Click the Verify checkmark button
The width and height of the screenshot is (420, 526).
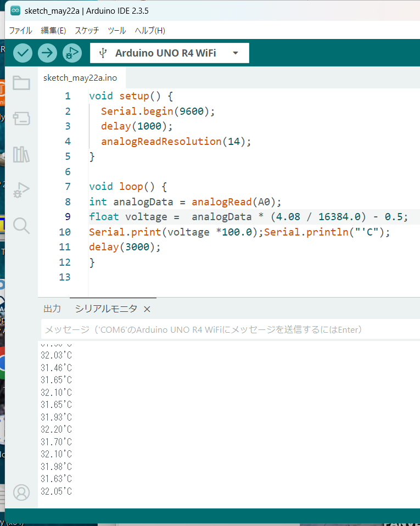[23, 53]
